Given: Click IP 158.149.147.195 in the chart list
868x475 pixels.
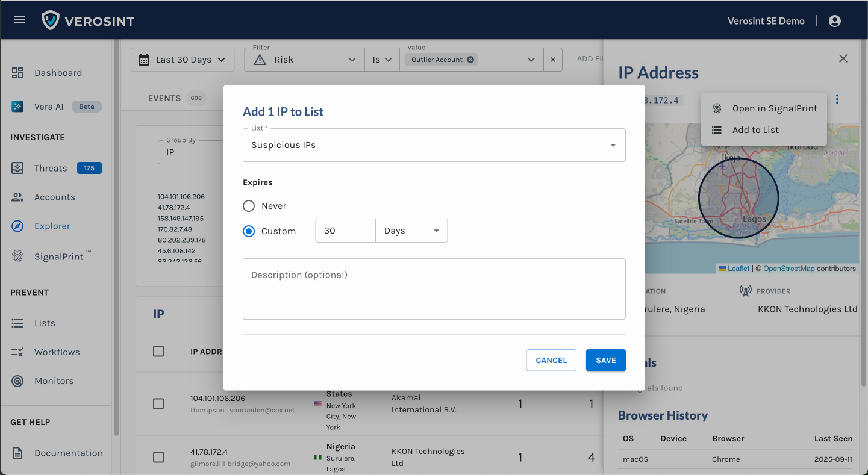Looking at the screenshot, I should (x=181, y=218).
